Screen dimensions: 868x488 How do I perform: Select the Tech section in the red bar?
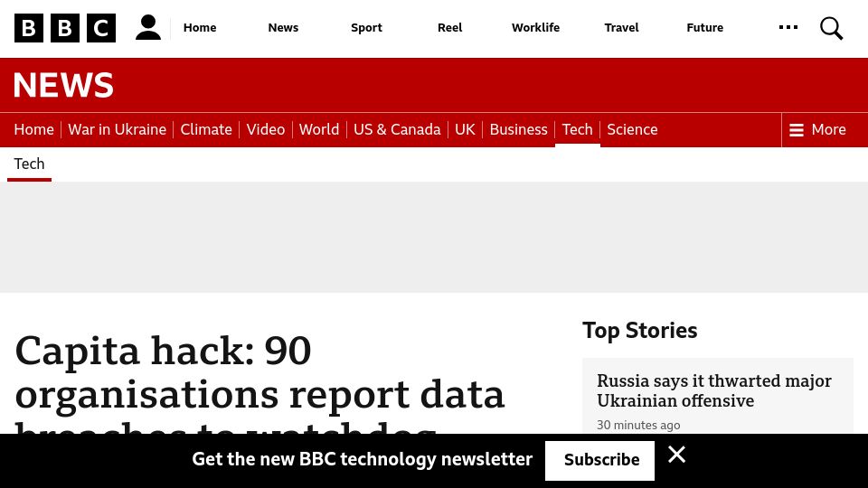(x=578, y=129)
